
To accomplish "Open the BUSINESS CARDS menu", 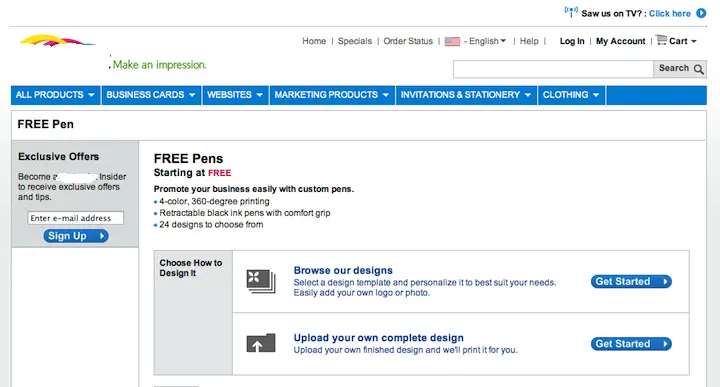I will pyautogui.click(x=151, y=95).
